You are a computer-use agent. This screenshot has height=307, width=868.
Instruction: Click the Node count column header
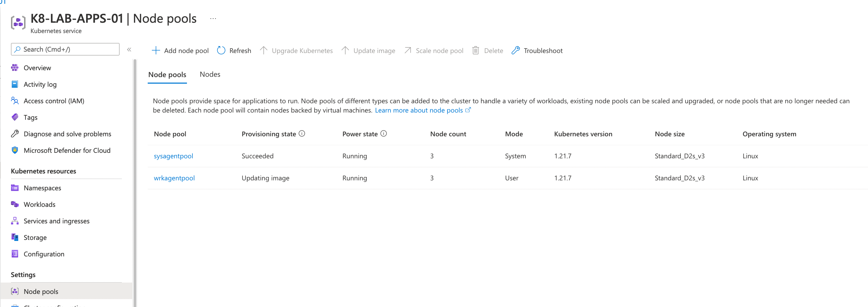point(448,134)
